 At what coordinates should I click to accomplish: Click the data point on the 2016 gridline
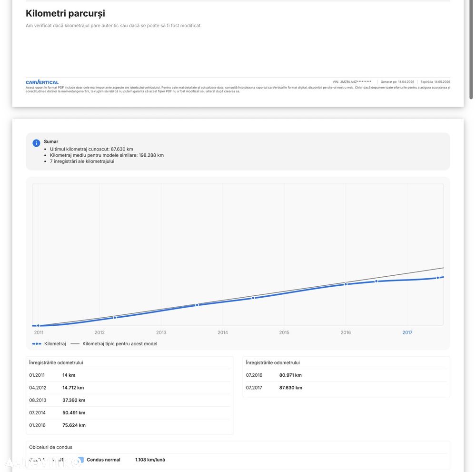click(x=346, y=284)
